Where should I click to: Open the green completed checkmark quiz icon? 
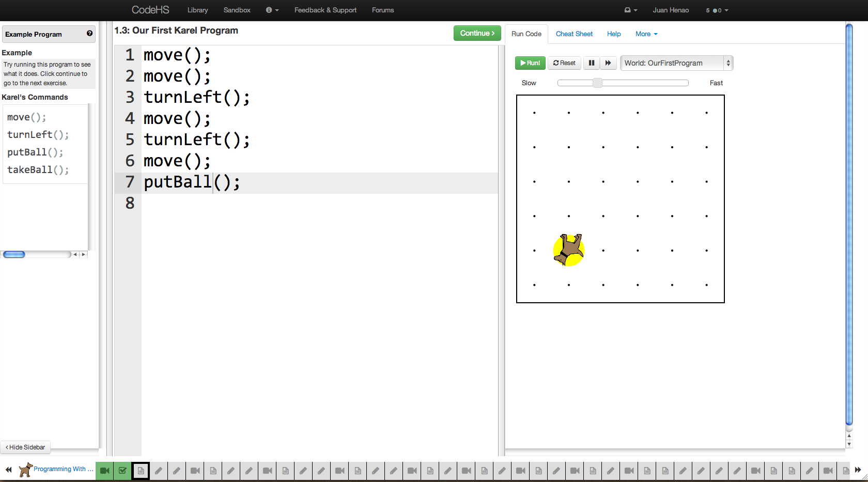pos(122,471)
